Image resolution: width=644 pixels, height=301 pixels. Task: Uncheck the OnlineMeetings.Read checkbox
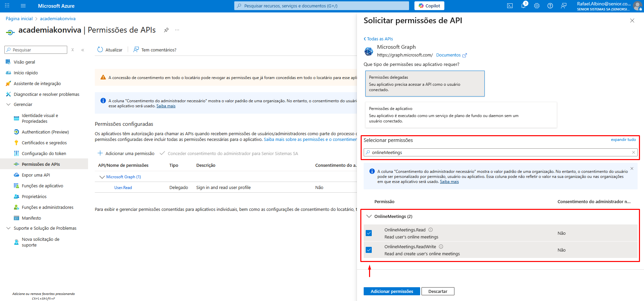pos(369,233)
